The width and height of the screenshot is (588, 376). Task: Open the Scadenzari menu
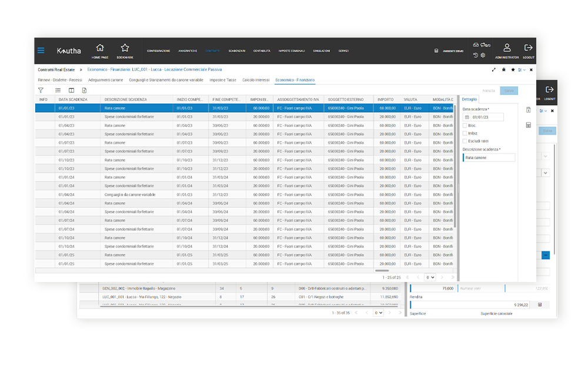coord(237,51)
